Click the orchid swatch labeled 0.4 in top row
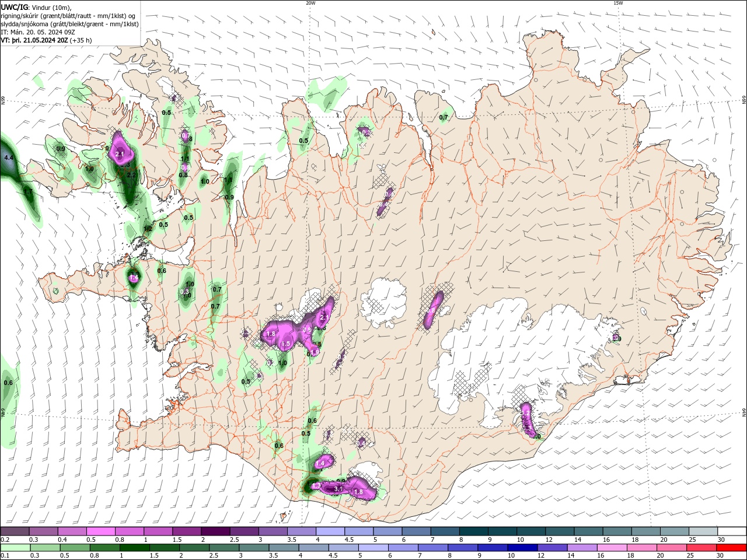This screenshot has width=747, height=560. click(72, 531)
